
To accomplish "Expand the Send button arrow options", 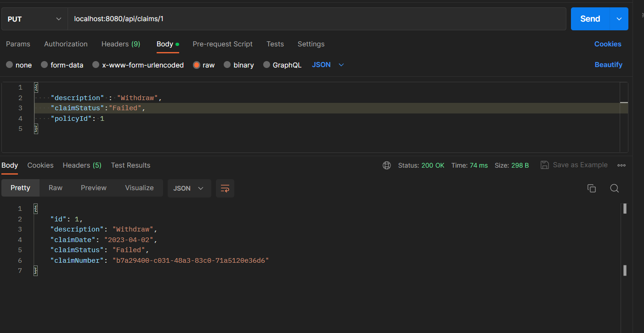I will point(619,19).
